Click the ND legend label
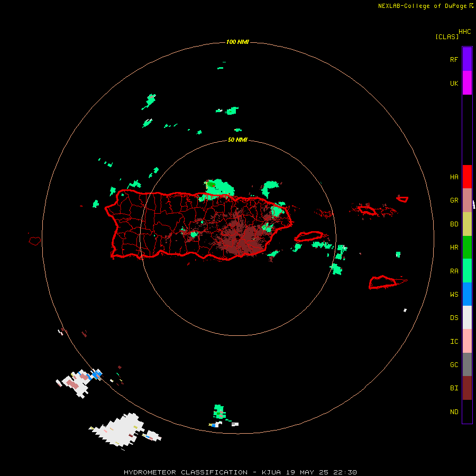 (x=454, y=411)
